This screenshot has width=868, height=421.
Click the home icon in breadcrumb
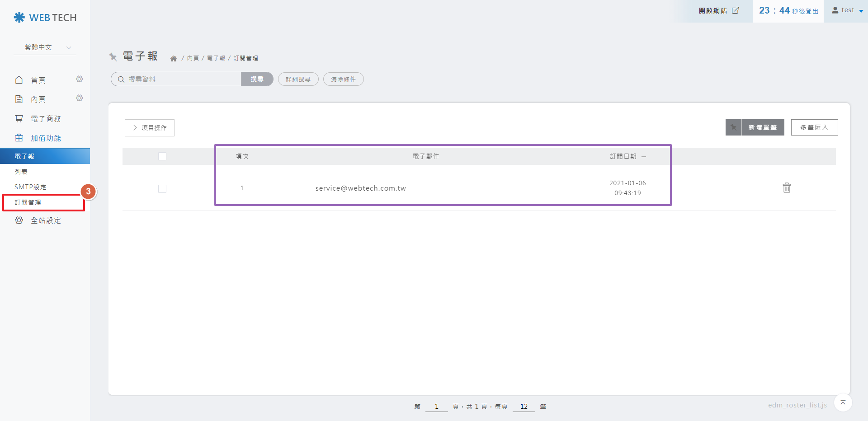click(x=173, y=58)
